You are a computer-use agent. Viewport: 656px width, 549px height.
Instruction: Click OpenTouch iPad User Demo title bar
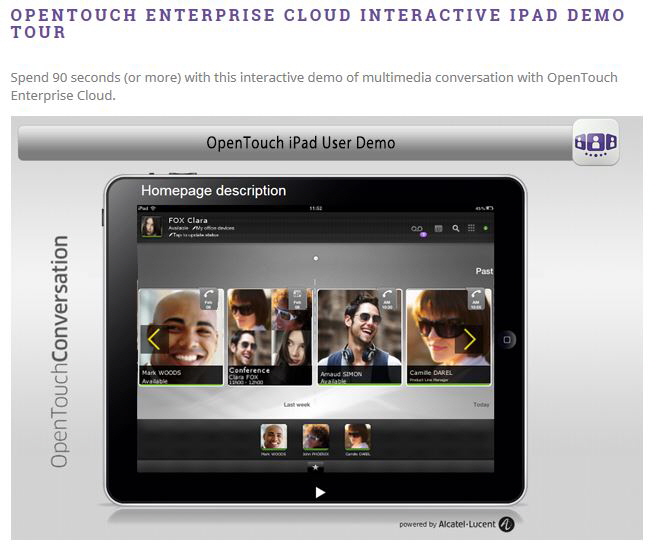(295, 143)
